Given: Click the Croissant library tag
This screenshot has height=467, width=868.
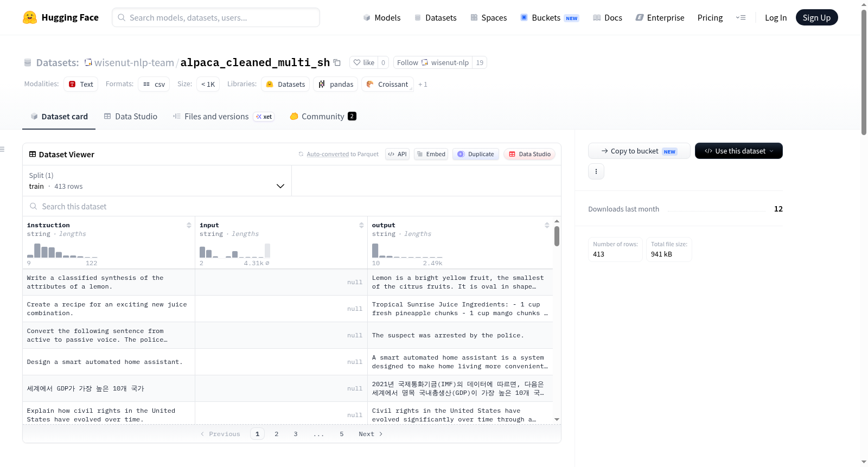Looking at the screenshot, I should click(x=387, y=84).
